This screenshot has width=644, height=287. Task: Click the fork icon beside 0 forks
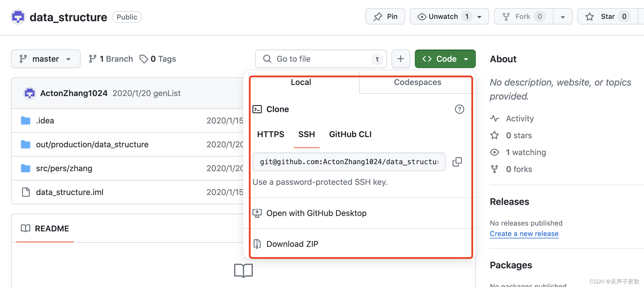click(494, 169)
